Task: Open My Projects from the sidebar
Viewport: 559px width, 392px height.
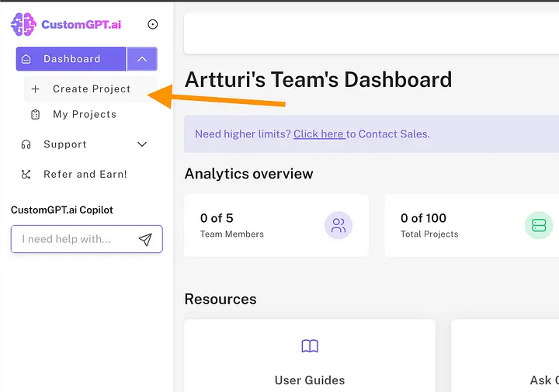Action: point(84,114)
